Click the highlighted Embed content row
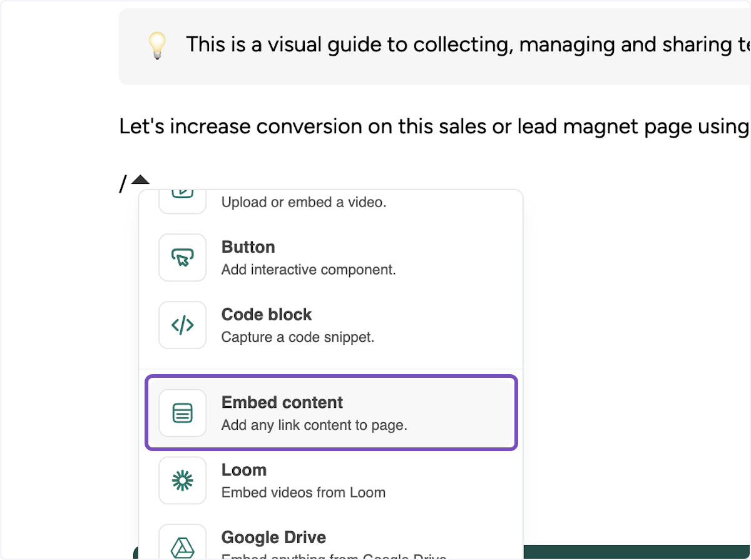Image resolution: width=751 pixels, height=560 pixels. pos(331,412)
